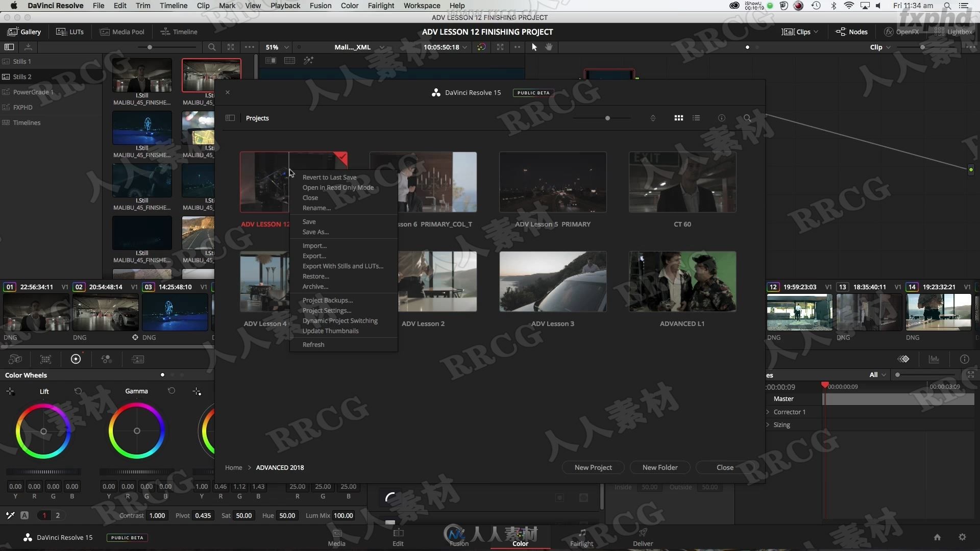Open the timecode 10:05:50:18 dropdown
This screenshot has height=551, width=980.
pos(445,47)
